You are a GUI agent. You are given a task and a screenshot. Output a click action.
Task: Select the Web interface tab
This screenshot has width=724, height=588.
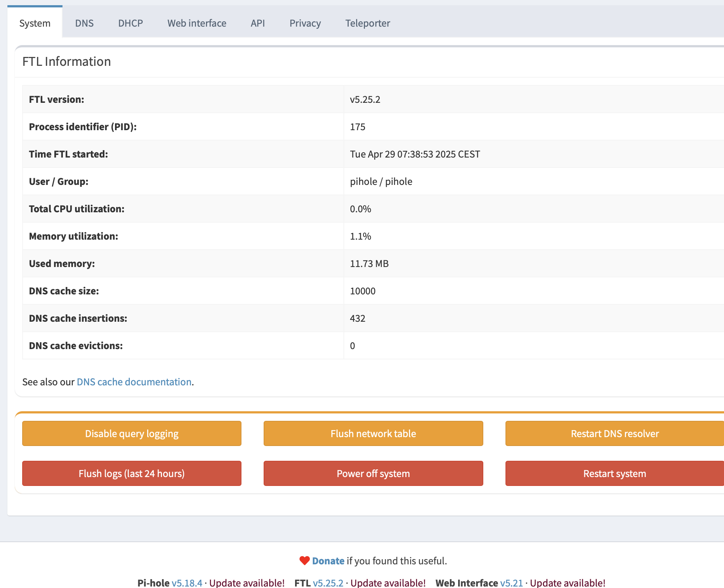click(x=197, y=23)
